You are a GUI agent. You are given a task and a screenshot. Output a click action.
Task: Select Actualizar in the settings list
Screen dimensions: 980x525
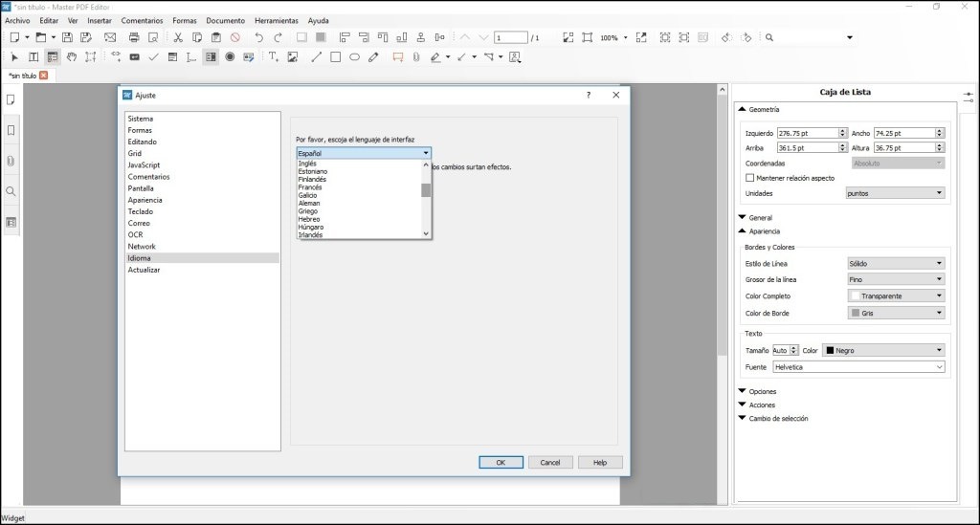click(202, 271)
